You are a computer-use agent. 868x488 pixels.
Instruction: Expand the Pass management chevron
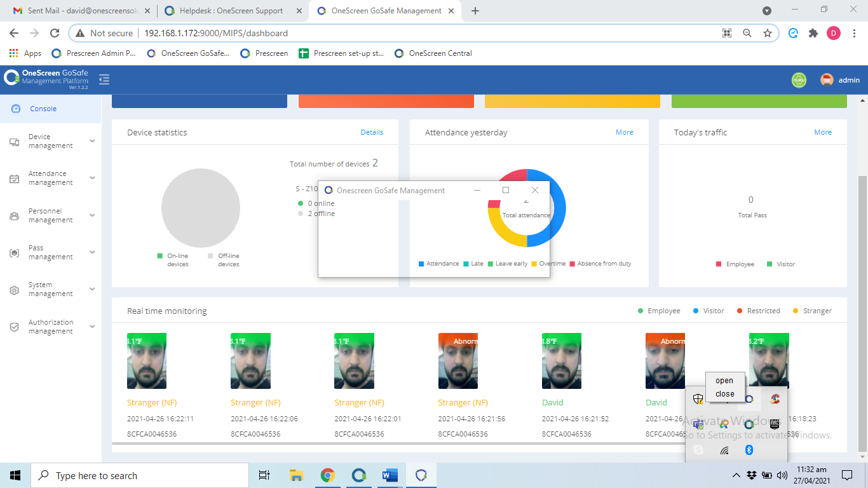[x=92, y=252]
